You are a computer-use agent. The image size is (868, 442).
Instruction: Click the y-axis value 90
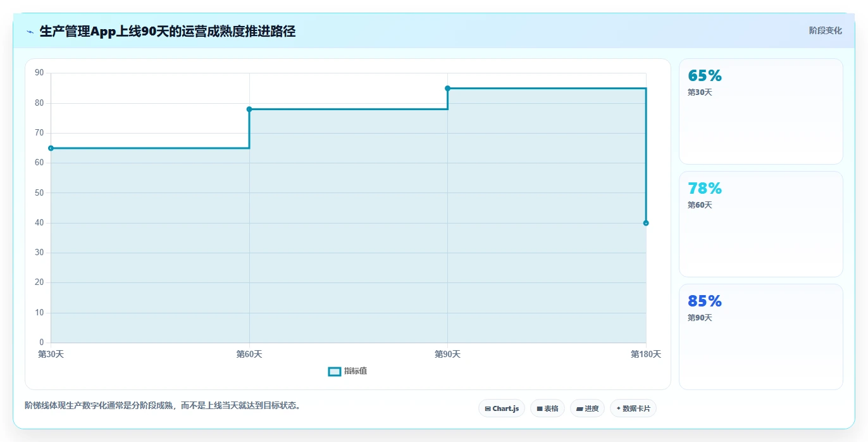pyautogui.click(x=39, y=73)
